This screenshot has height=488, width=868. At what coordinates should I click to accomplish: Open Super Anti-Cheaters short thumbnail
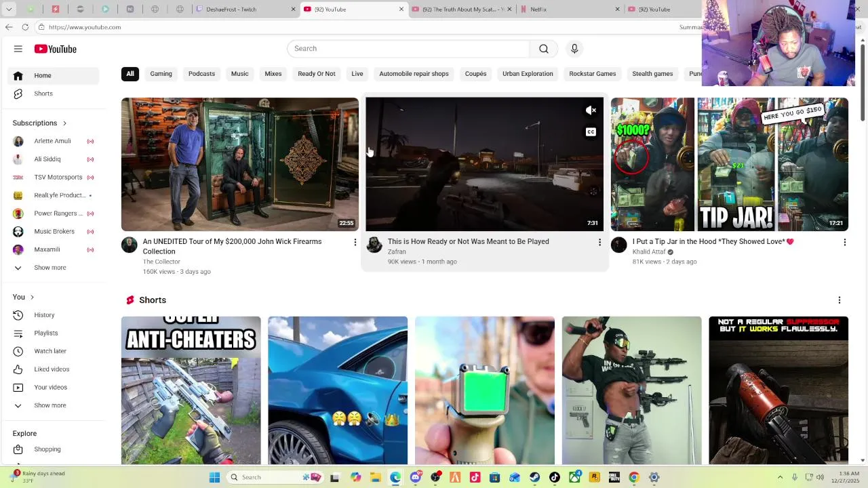pyautogui.click(x=191, y=390)
